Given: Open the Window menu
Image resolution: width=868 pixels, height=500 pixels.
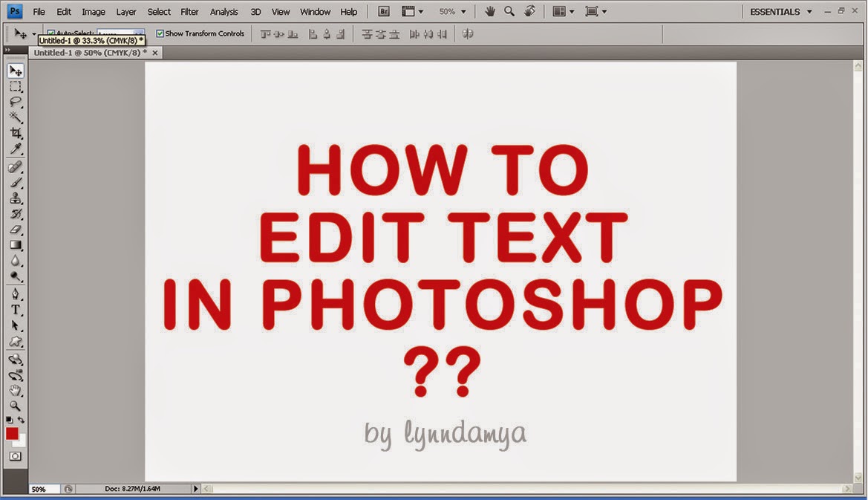Looking at the screenshot, I should (315, 12).
